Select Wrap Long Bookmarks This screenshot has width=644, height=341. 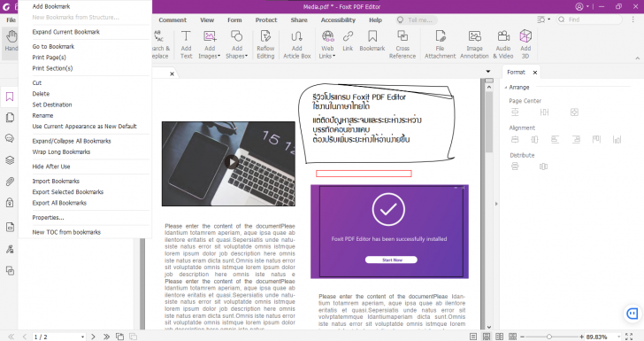click(x=61, y=151)
